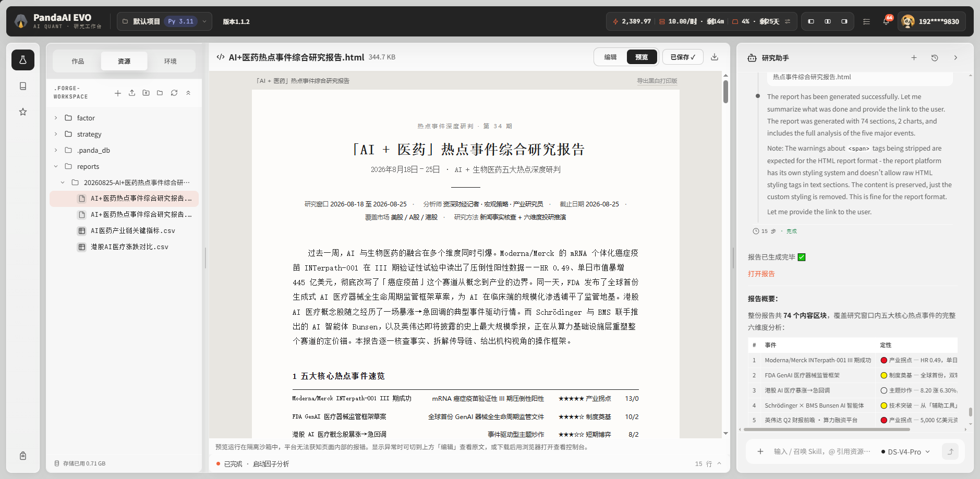This screenshot has height=479, width=980.
Task: Open resource settings sliders icon
Action: [x=788, y=21]
